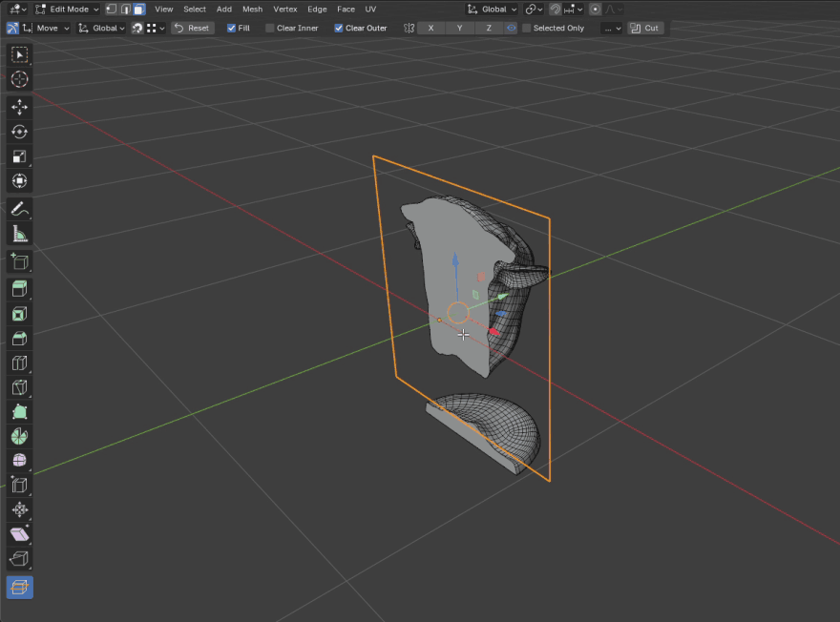840x622 pixels.
Task: Select the Poly Build tool
Action: tap(19, 412)
